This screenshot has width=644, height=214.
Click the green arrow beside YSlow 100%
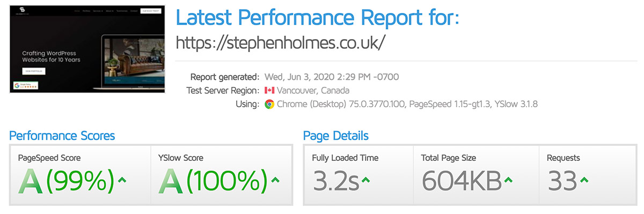click(x=275, y=180)
